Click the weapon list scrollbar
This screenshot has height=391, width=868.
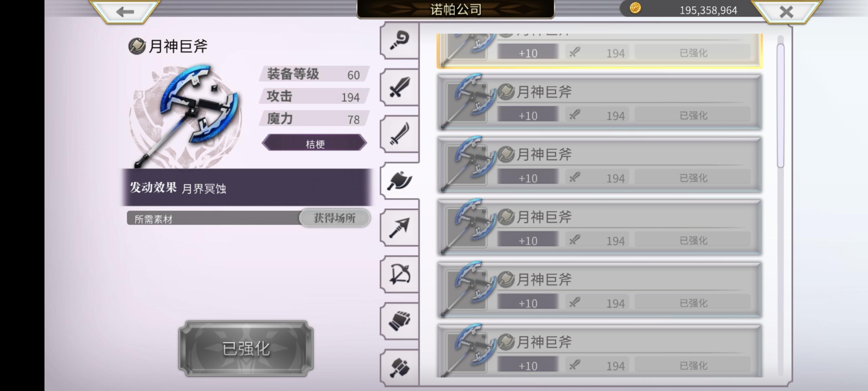pyautogui.click(x=780, y=105)
